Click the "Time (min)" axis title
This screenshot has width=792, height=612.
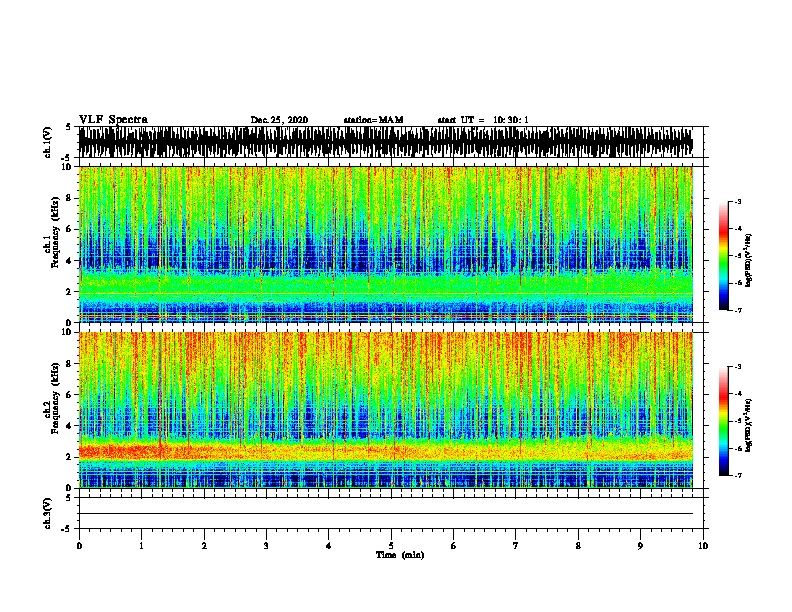[x=400, y=555]
